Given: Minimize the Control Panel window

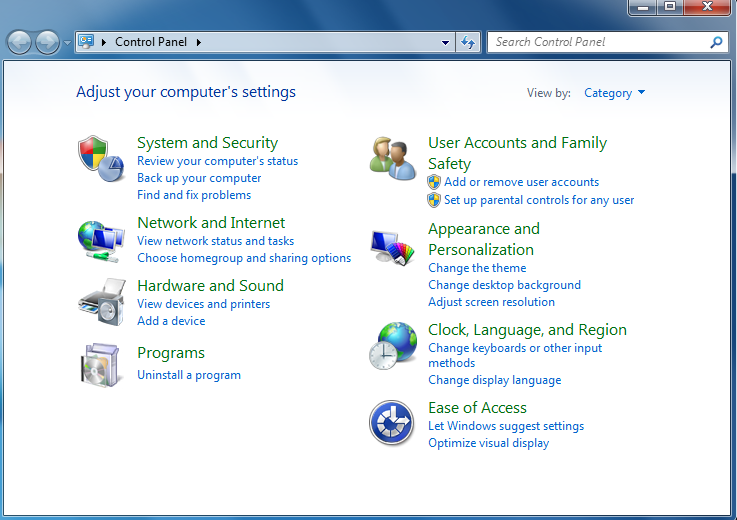Looking at the screenshot, I should tap(643, 7).
